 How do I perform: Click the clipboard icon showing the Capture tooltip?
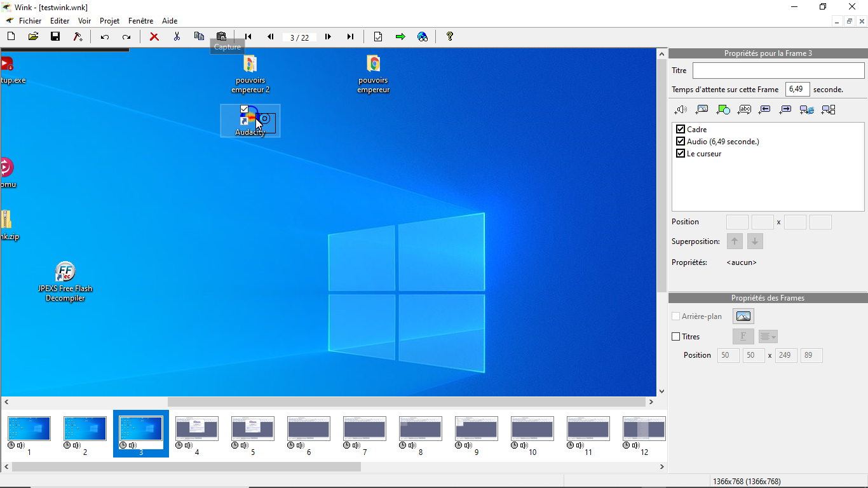point(221,36)
